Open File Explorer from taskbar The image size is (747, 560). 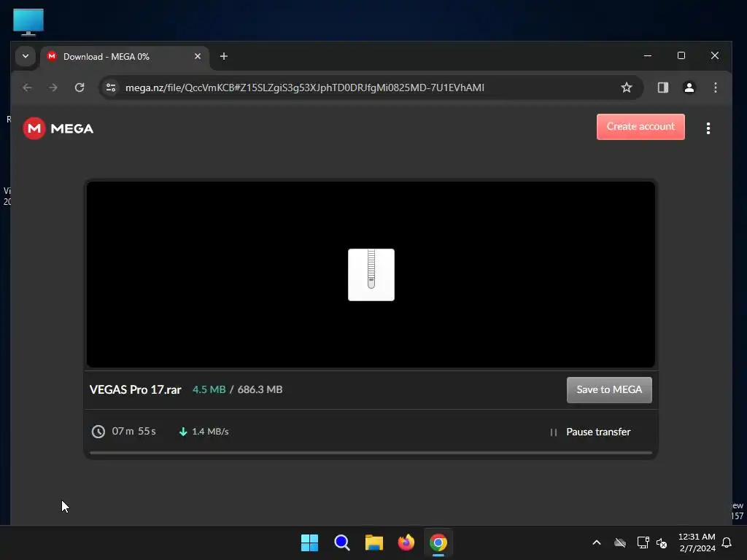coord(374,542)
